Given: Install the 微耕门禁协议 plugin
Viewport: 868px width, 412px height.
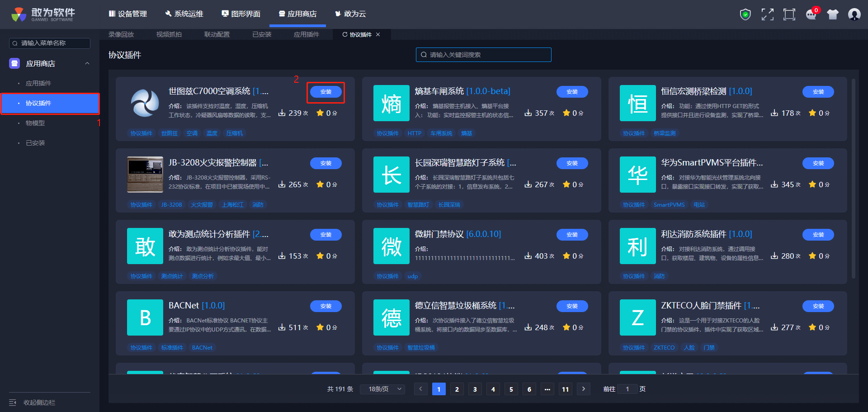Looking at the screenshot, I should coord(572,235).
